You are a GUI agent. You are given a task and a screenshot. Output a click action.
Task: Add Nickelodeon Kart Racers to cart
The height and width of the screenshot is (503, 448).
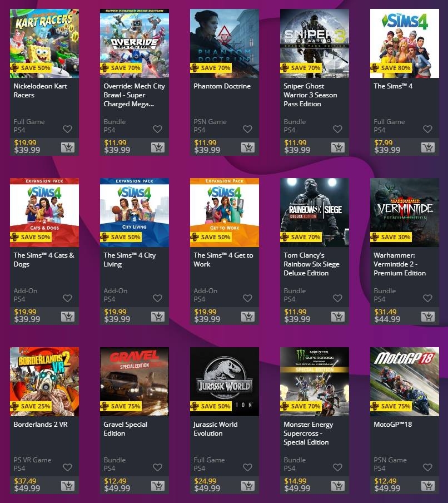68,147
